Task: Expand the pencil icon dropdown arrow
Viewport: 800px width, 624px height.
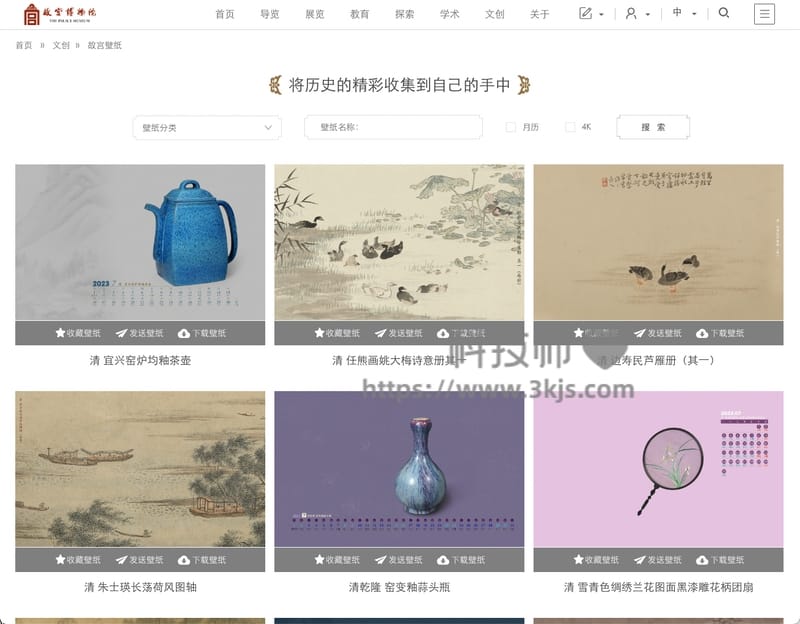Action: pos(602,14)
